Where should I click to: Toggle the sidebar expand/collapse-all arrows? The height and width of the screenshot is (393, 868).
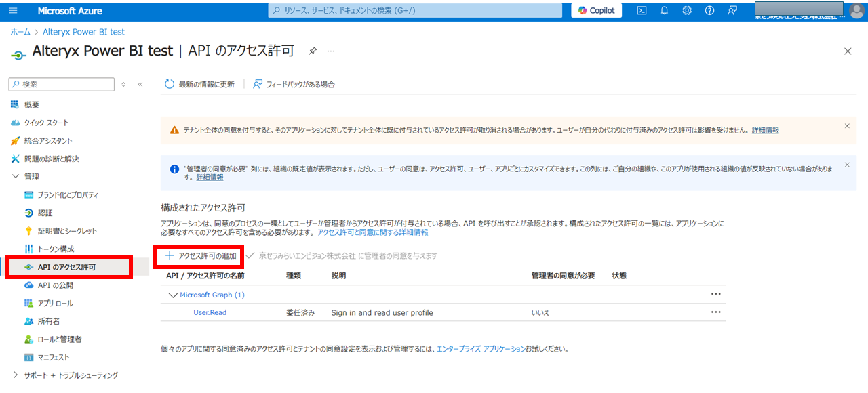click(x=123, y=85)
